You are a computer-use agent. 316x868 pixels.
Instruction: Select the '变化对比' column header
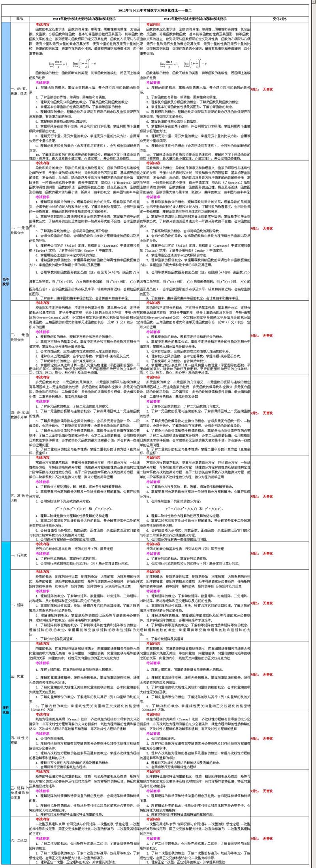point(280,19)
